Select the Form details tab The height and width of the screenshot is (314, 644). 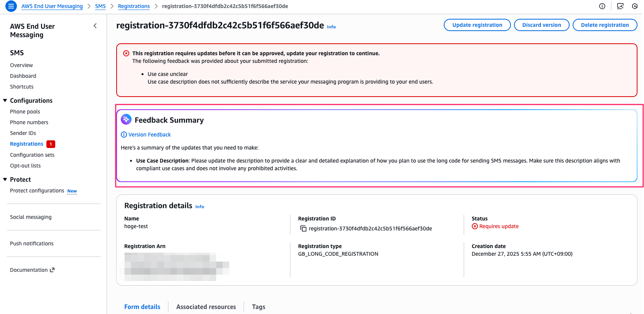coord(142,307)
